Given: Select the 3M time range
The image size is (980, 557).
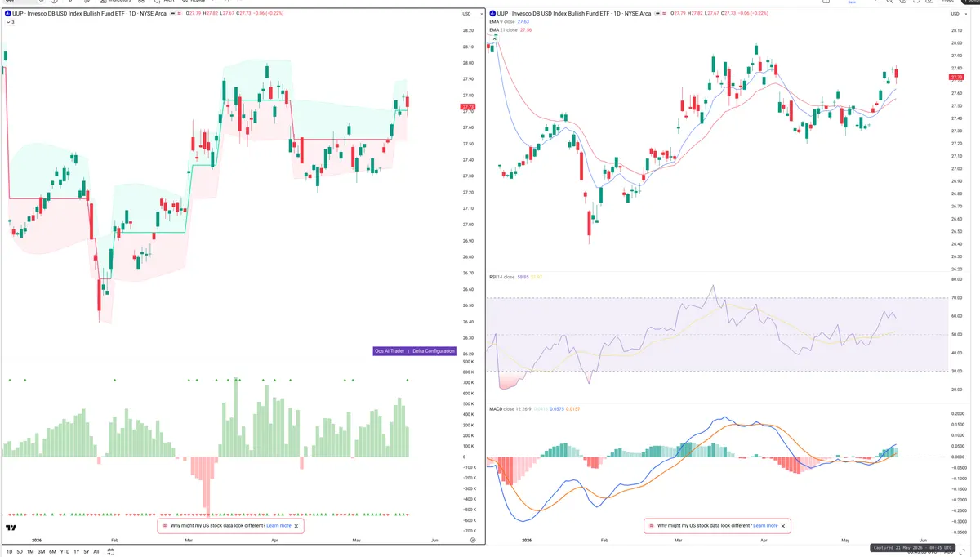Looking at the screenshot, I should pos(41,552).
